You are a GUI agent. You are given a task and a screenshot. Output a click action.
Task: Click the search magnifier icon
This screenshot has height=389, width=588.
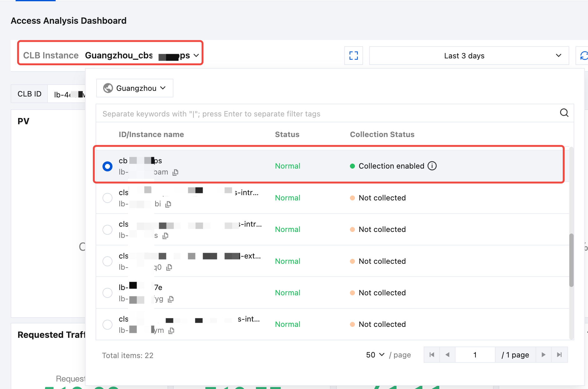click(x=564, y=113)
